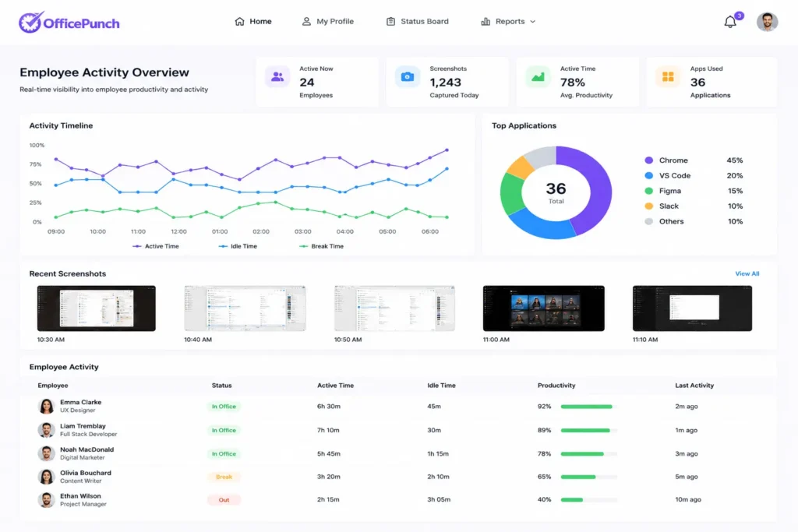Screen dimensions: 798x532
Task: Click Ethan Wilson's Out status badge
Action: pyautogui.click(x=224, y=500)
